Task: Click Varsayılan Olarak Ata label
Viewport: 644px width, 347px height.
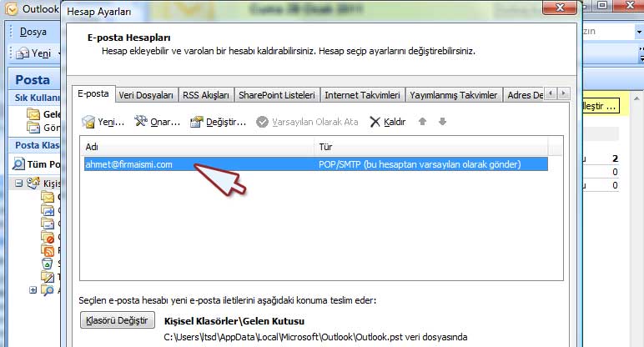Action: pyautogui.click(x=315, y=122)
